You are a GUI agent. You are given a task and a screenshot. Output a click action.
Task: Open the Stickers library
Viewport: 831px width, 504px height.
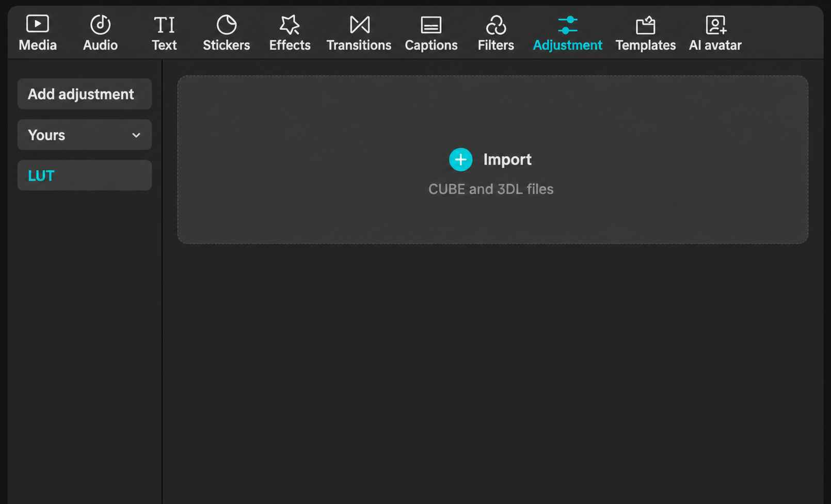226,34
